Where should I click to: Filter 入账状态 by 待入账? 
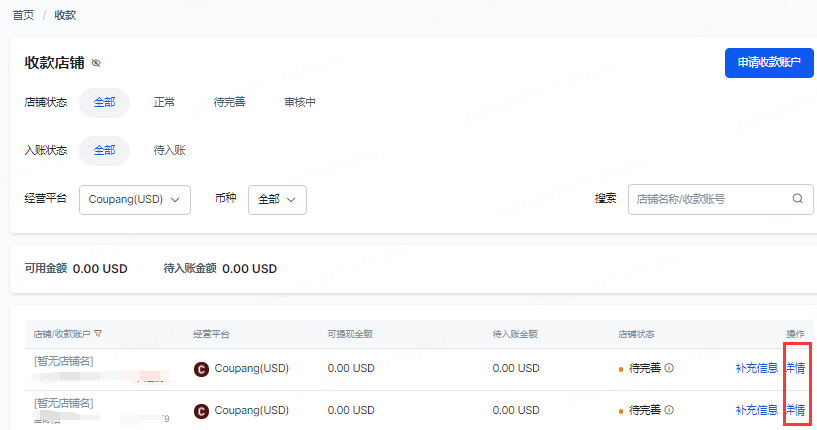pyautogui.click(x=169, y=151)
